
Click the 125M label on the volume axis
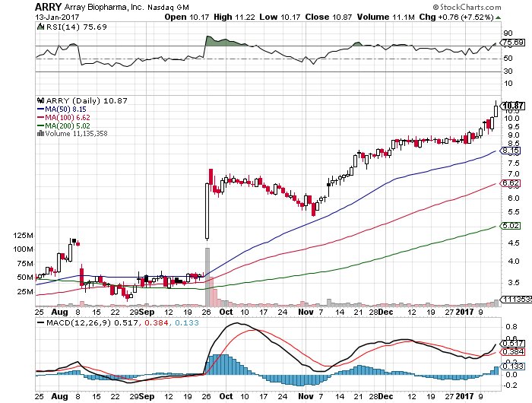pos(24,235)
